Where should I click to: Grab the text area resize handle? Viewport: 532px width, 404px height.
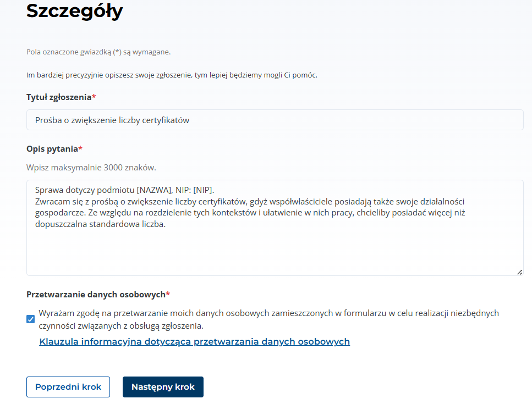519,272
